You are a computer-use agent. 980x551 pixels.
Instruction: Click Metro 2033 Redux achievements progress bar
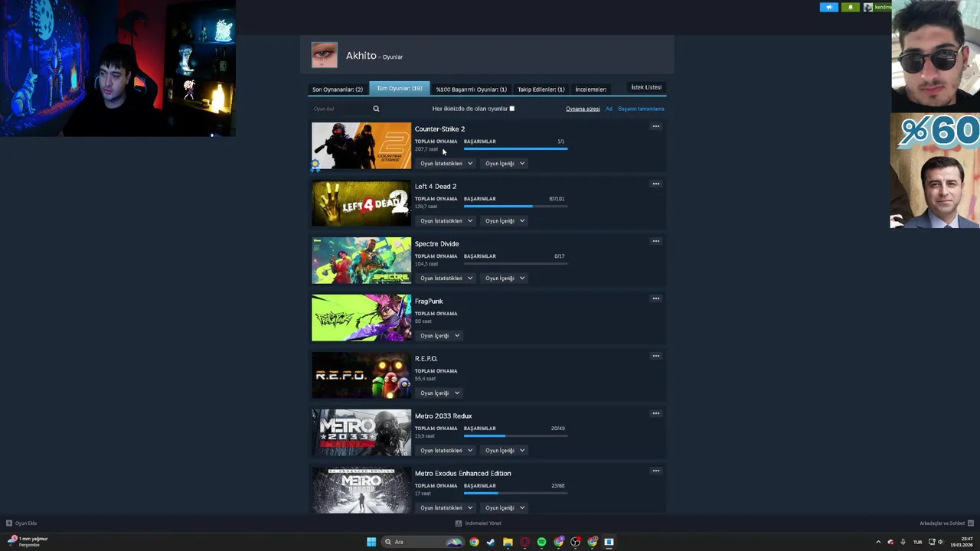(x=515, y=435)
